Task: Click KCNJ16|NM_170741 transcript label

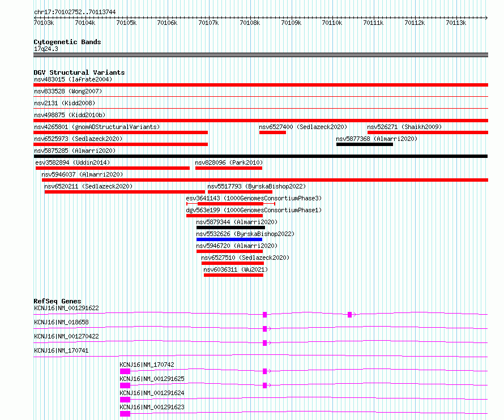Action: (x=61, y=350)
